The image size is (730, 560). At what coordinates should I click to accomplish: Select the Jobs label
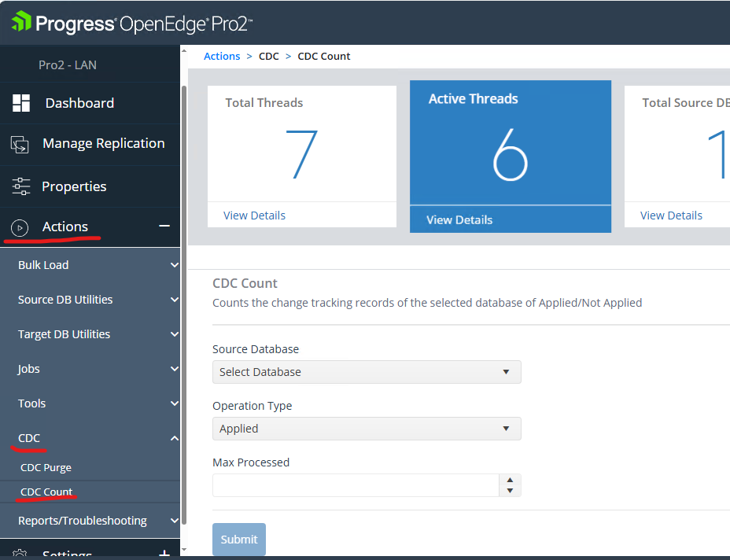[x=29, y=369]
